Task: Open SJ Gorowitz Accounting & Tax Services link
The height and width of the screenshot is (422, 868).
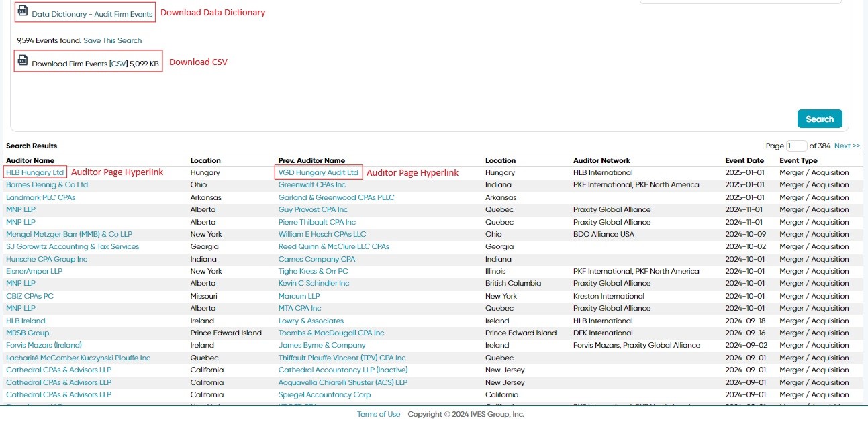Action: 73,246
